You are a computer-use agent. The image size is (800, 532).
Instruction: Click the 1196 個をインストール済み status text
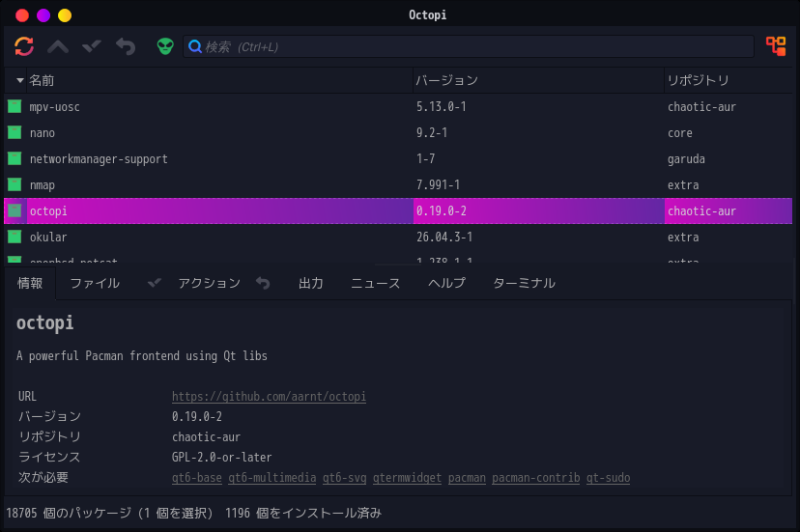tap(303, 513)
